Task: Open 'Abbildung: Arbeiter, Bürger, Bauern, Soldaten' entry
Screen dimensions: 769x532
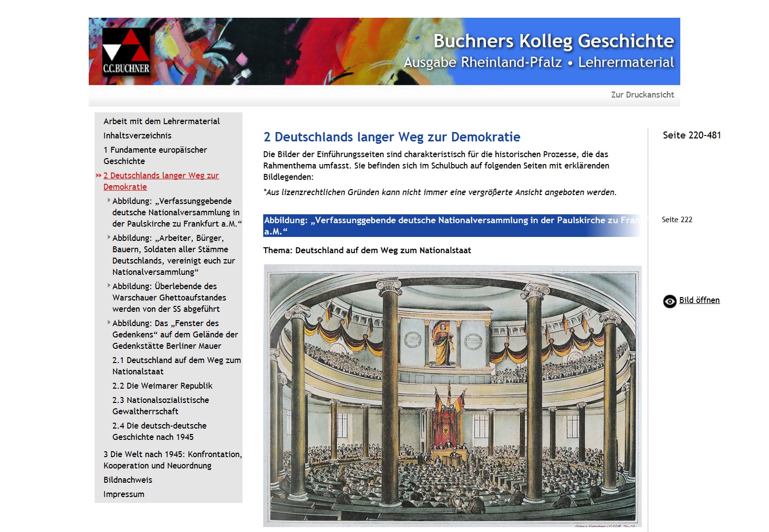Action: 174,255
